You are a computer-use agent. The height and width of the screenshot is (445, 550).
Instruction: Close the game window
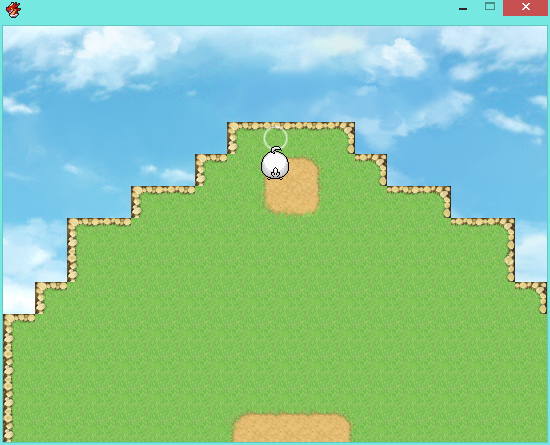pyautogui.click(x=525, y=7)
